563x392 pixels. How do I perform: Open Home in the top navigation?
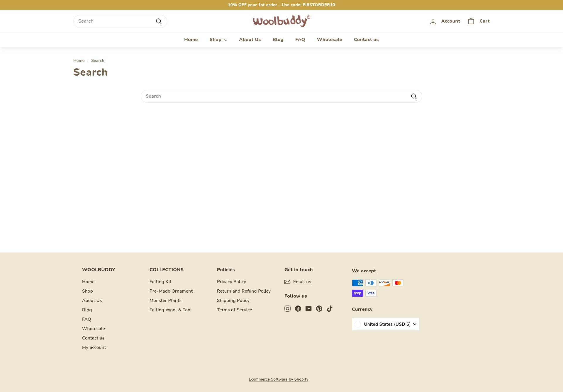click(191, 40)
